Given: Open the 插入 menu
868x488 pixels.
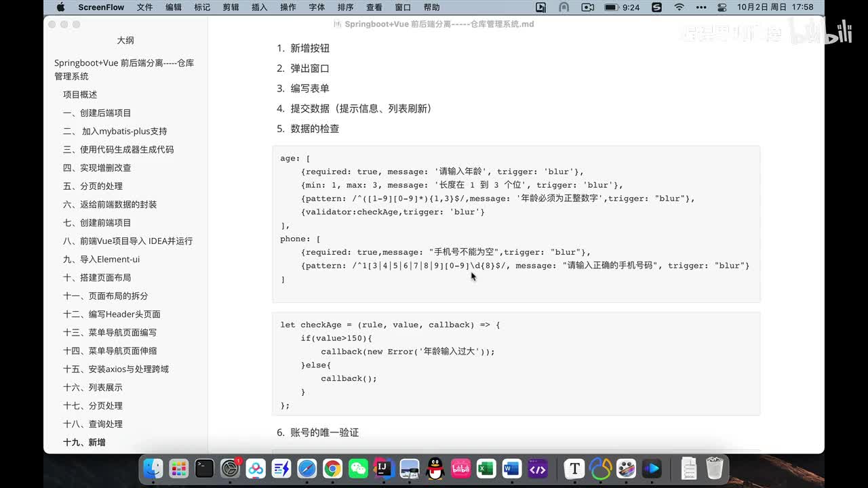Looking at the screenshot, I should (259, 7).
